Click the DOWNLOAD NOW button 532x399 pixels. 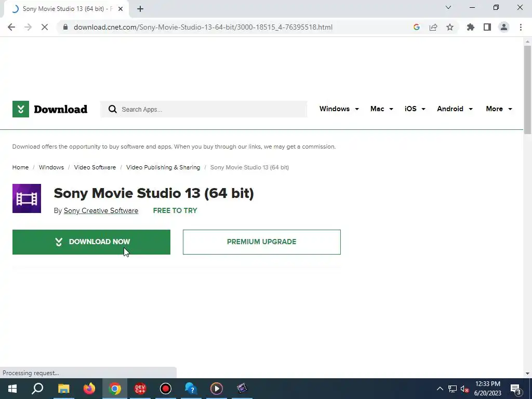pyautogui.click(x=91, y=242)
